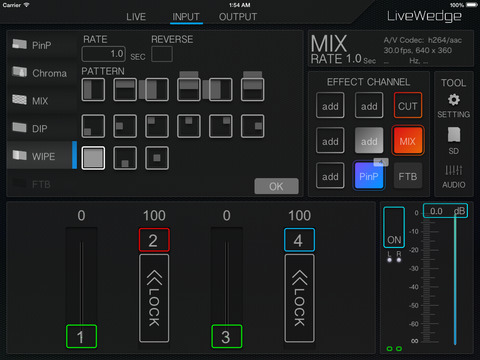480x360 pixels.
Task: Toggle the REVERSE checkbox
Action: point(162,54)
